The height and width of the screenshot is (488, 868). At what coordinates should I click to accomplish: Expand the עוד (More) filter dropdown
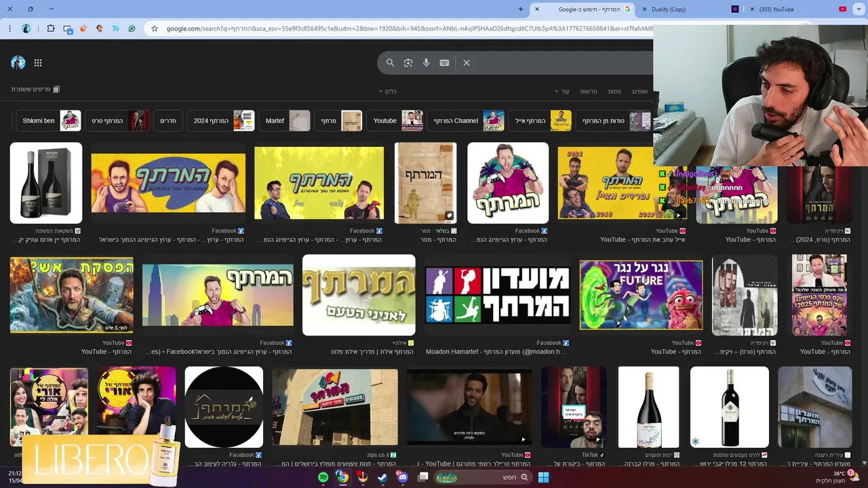(562, 91)
